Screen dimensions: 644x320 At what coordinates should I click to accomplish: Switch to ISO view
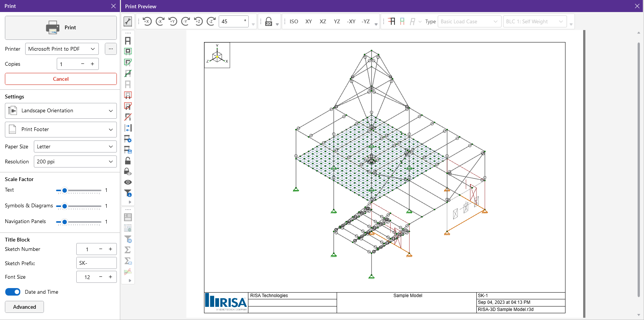pos(294,21)
